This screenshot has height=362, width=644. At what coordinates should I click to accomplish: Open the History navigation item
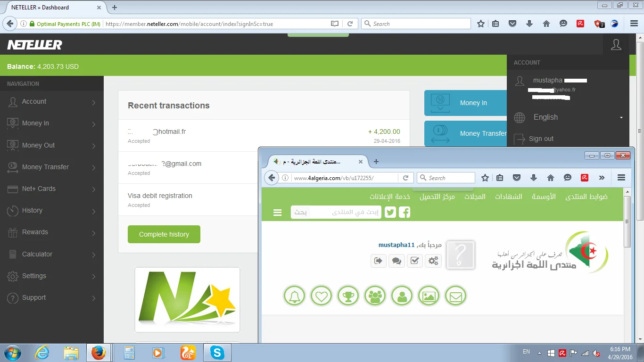point(51,211)
